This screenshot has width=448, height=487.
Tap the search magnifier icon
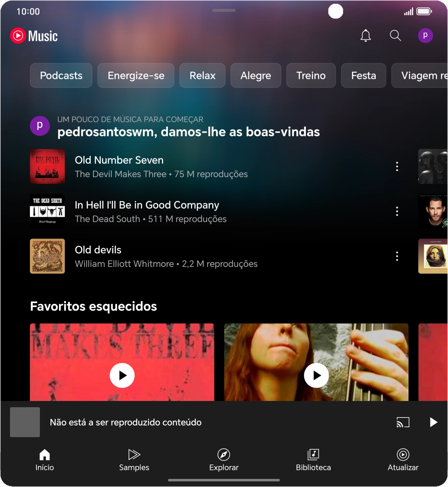pos(395,35)
